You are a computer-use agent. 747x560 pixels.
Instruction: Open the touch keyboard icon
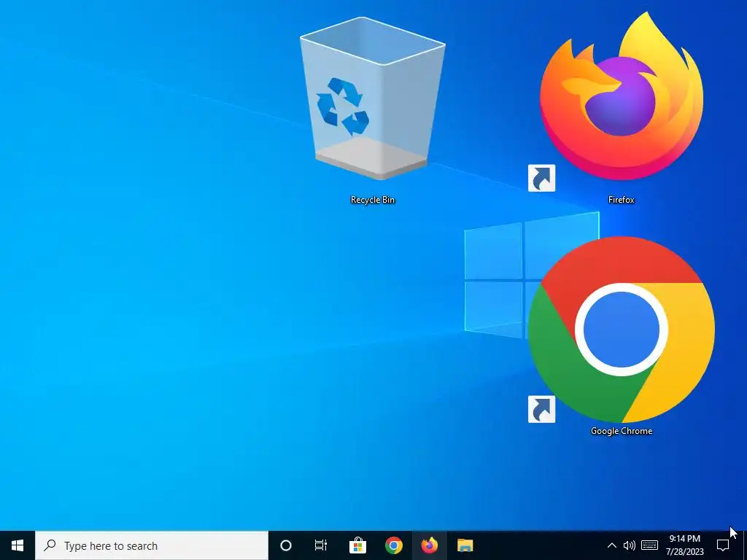(649, 545)
